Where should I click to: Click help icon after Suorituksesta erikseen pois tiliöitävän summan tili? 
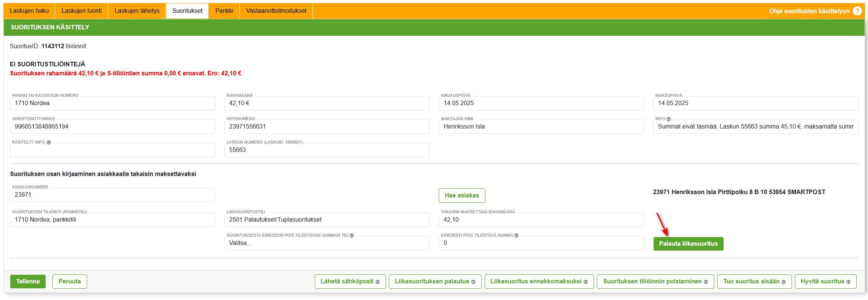pos(352,236)
